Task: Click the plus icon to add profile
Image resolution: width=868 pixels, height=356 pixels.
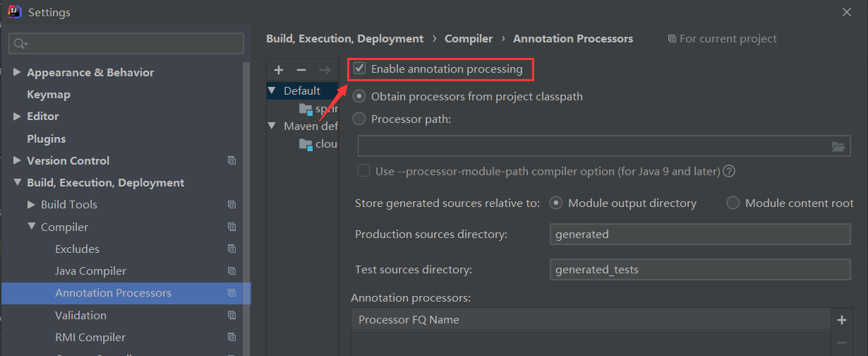Action: click(x=279, y=70)
